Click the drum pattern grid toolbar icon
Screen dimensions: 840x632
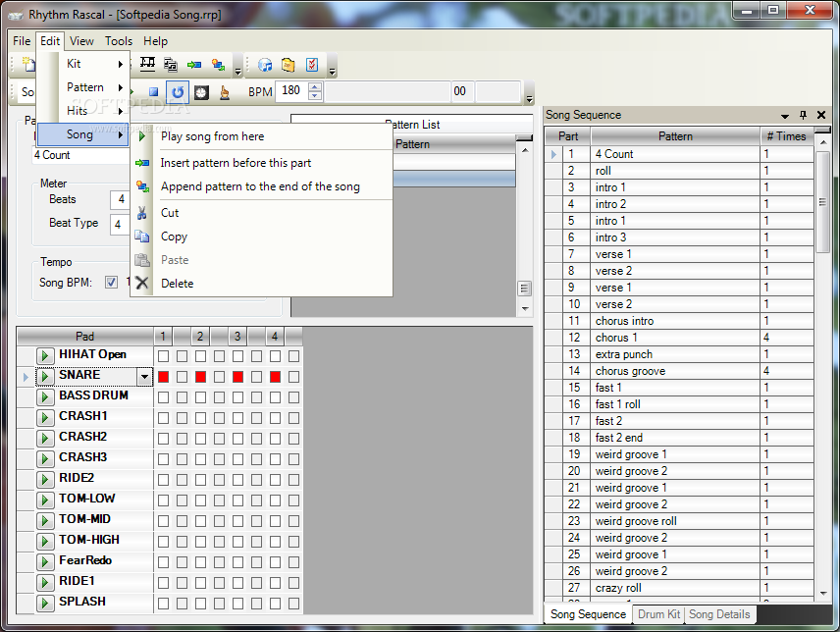[147, 64]
